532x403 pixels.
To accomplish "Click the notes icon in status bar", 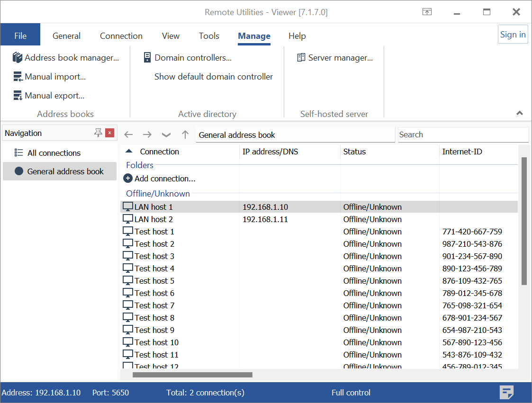I will pyautogui.click(x=507, y=392).
